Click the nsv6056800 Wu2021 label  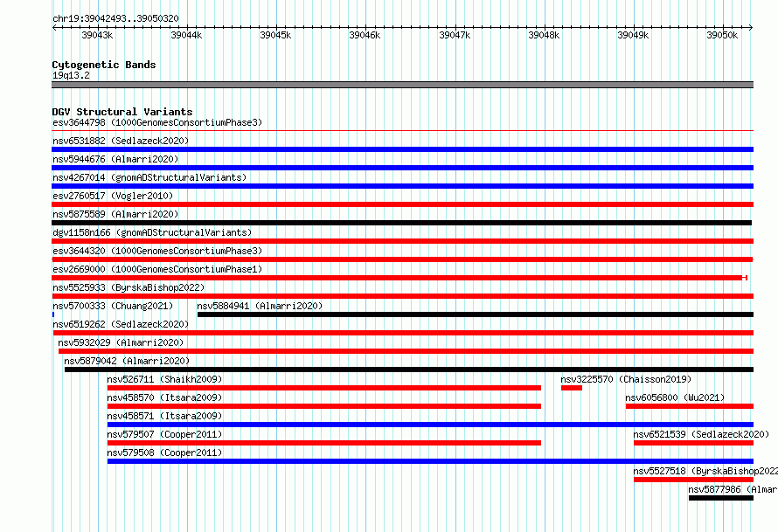(x=675, y=397)
